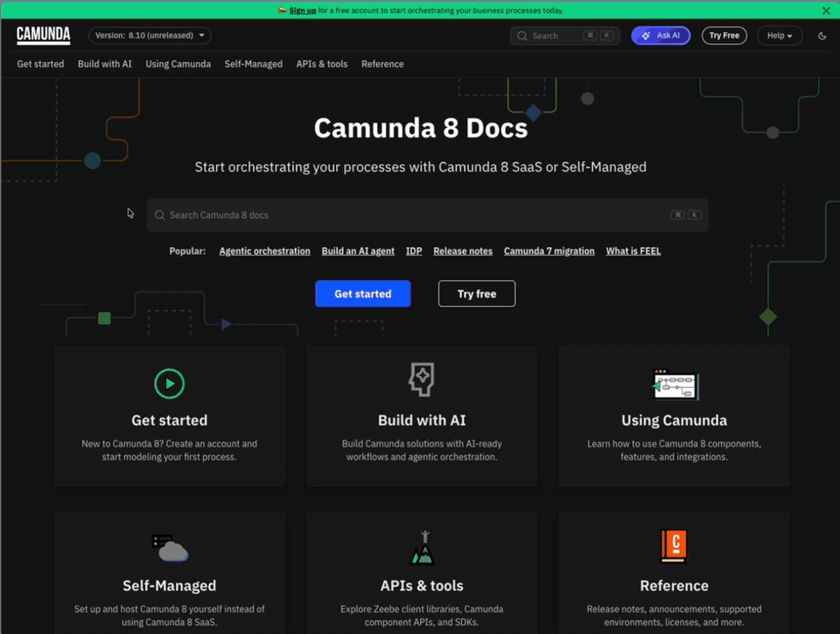Open the Camunda 7 migration link
This screenshot has width=840, height=634.
549,250
